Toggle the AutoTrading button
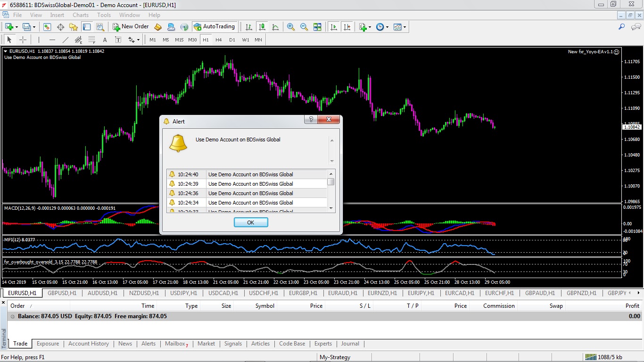644x362 pixels. (x=215, y=27)
